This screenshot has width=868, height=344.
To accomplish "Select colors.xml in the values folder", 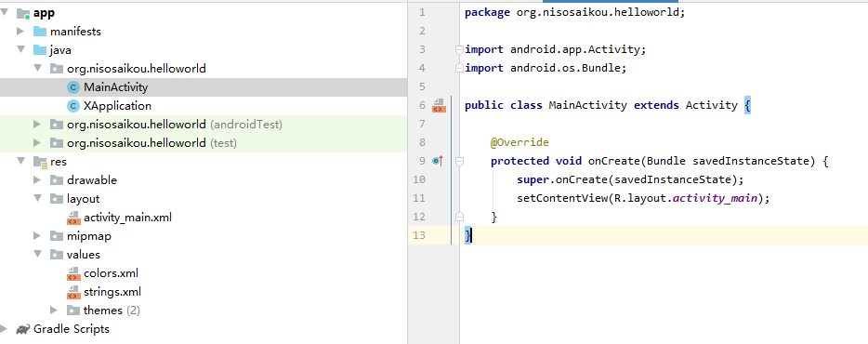I will click(111, 273).
